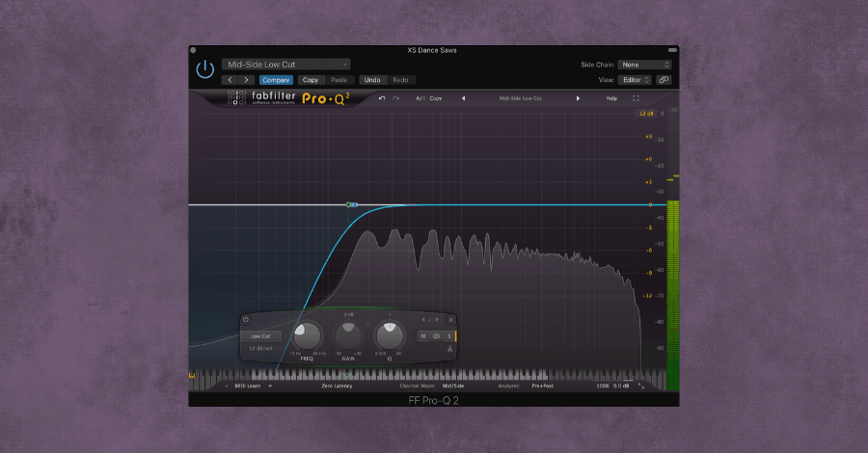
Task: Select the EQ band 1 node on curve
Action: tap(349, 204)
